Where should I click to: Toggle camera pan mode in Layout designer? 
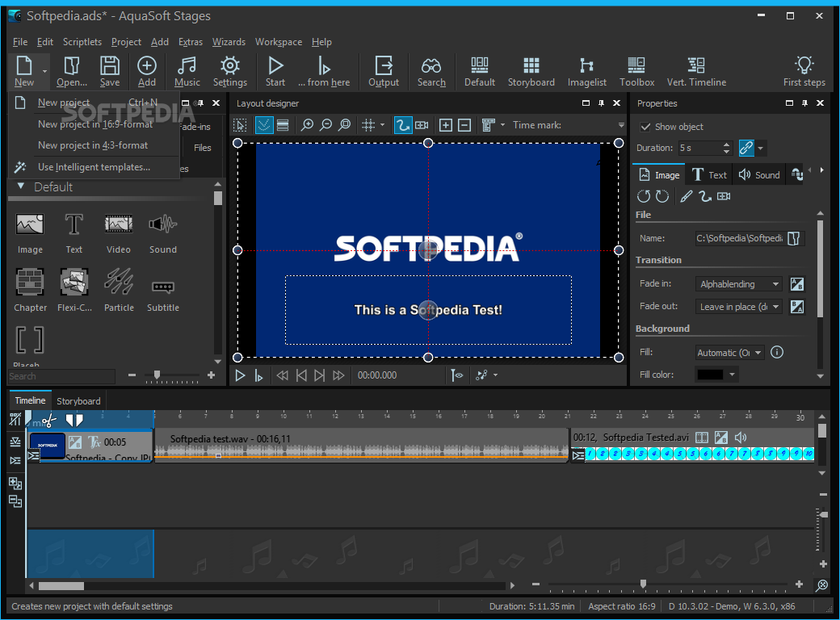(422, 125)
